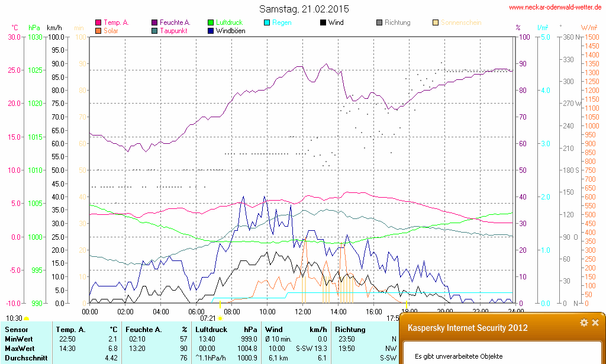Image resolution: width=606 pixels, height=364 pixels.
Task: Click the Durchschnitt row label
Action: click(25, 357)
